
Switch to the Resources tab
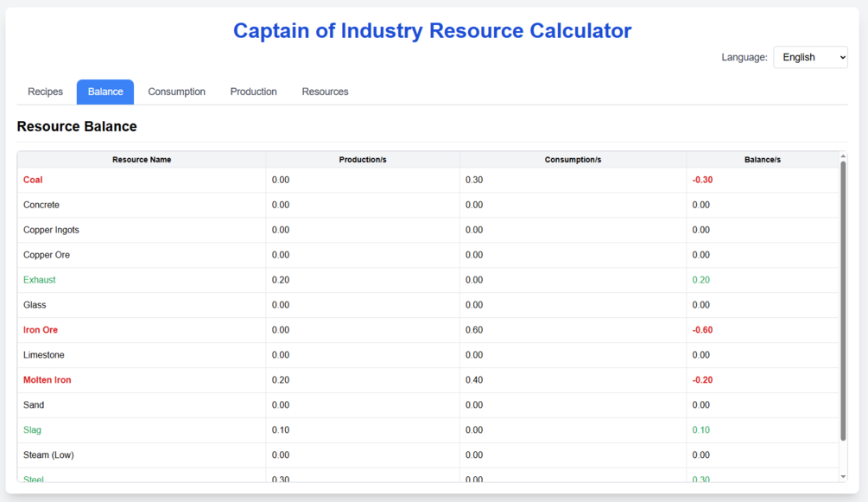(325, 92)
